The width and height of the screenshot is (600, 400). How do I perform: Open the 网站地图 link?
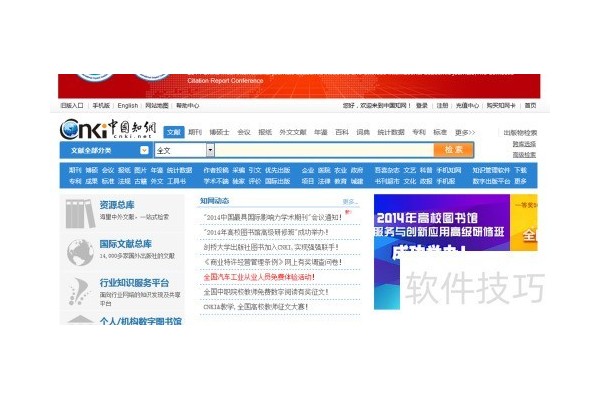157,105
